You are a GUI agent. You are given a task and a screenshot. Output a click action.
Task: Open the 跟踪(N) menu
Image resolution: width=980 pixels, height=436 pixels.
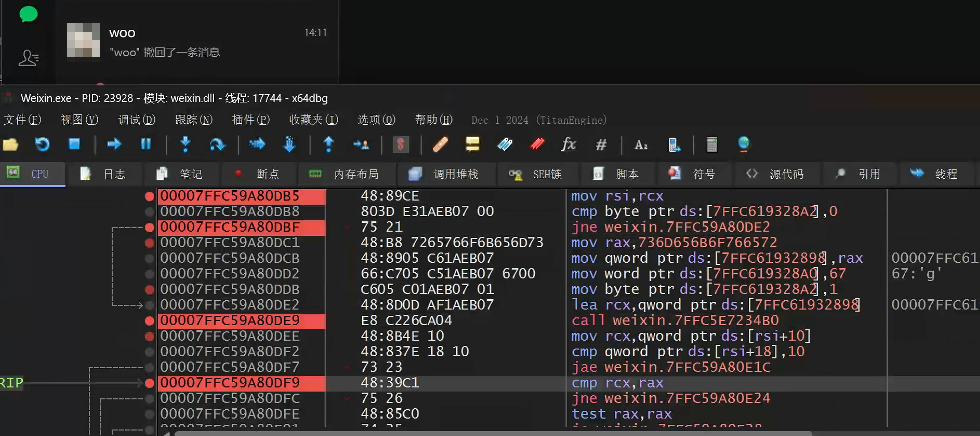tap(194, 120)
